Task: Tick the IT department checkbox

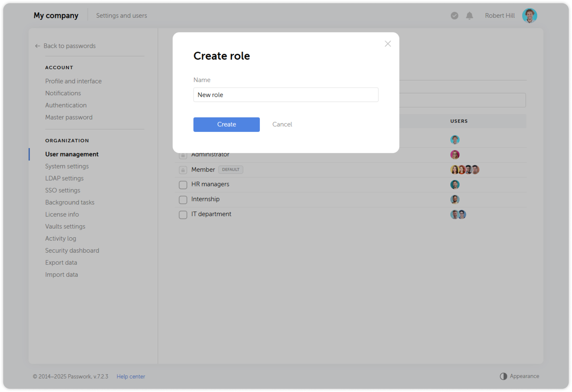Action: pyautogui.click(x=183, y=215)
